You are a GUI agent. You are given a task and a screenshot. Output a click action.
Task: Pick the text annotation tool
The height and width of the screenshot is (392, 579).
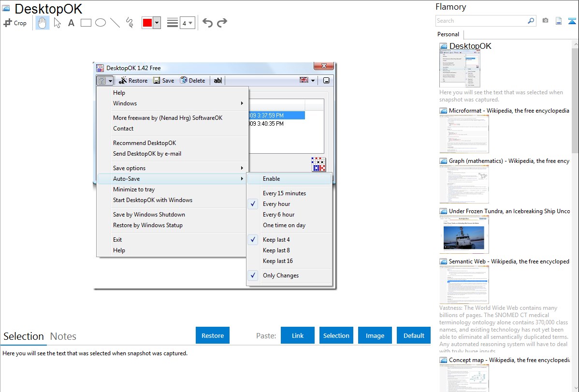pos(71,23)
